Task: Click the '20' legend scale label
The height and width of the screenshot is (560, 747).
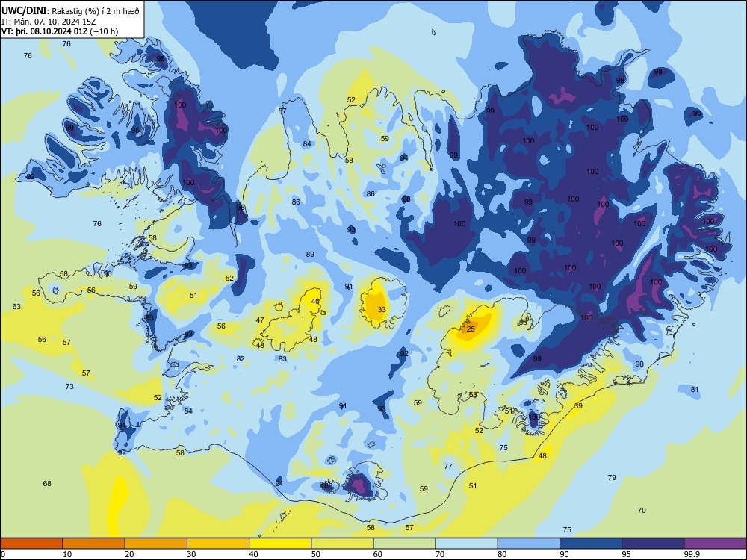Action: [129, 554]
